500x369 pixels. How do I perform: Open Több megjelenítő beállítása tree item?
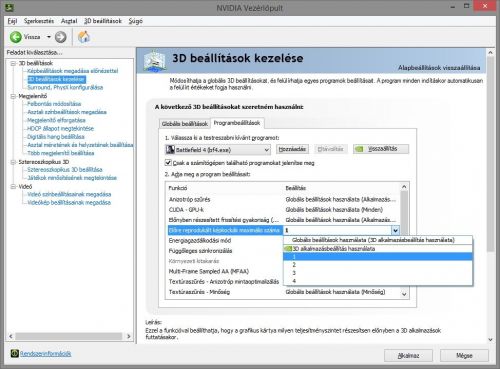click(61, 153)
